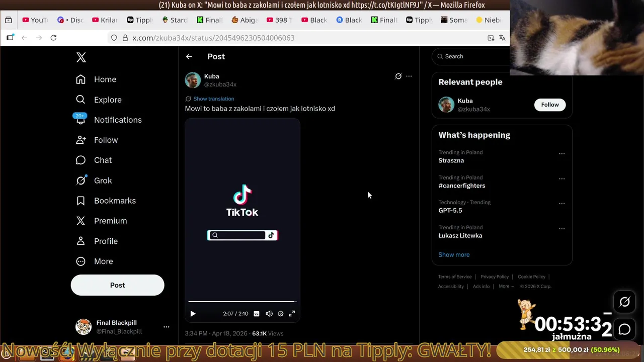Click Show translation link
The height and width of the screenshot is (362, 644).
213,99
